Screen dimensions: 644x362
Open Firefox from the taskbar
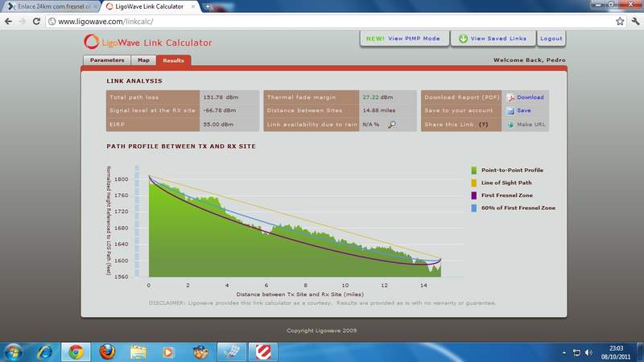107,352
